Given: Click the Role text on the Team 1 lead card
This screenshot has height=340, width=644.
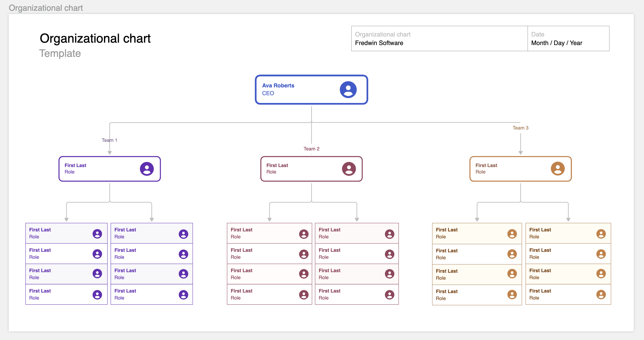Looking at the screenshot, I should tap(69, 172).
